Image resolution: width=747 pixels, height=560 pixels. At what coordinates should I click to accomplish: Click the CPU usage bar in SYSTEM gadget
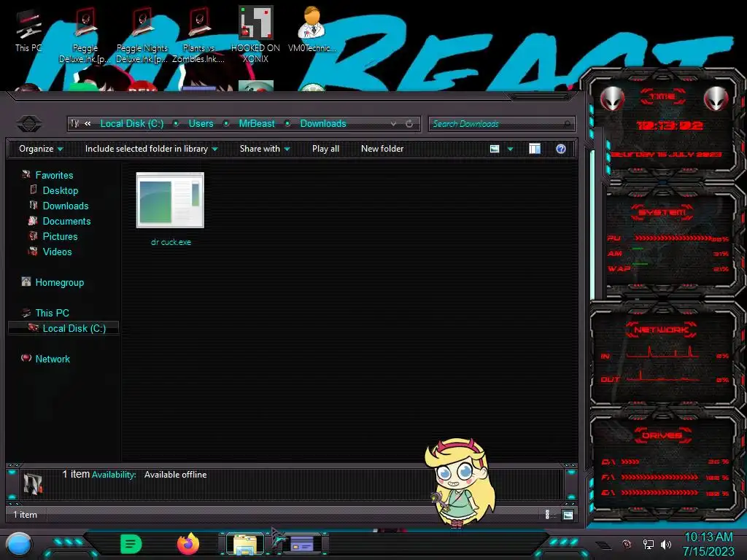(673, 238)
